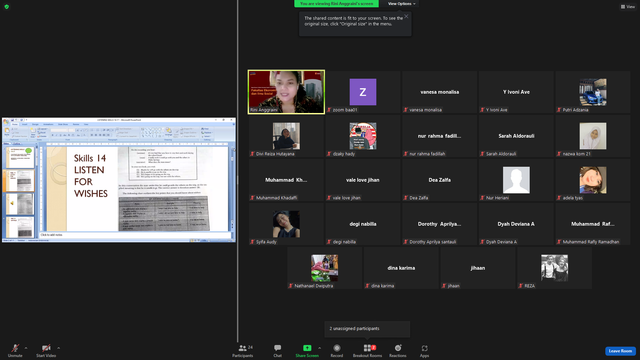Select second slide thumbnail in shared PowerPoint
640x360 pixels.
click(20, 181)
